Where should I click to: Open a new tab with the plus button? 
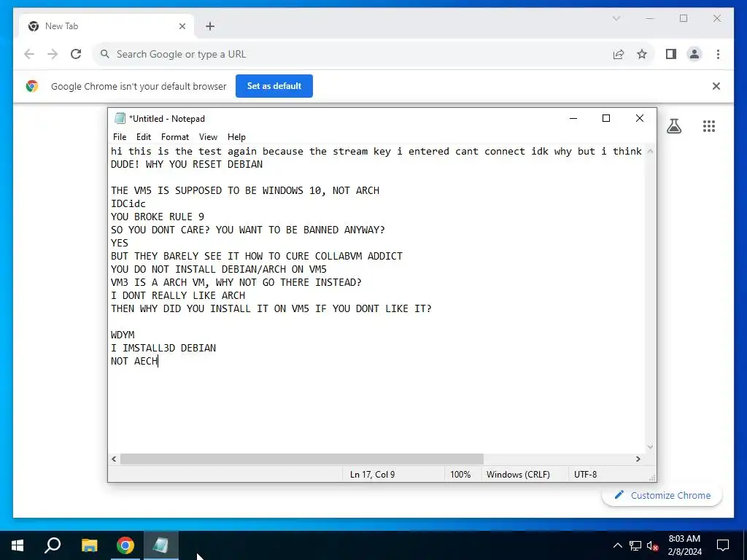210,26
